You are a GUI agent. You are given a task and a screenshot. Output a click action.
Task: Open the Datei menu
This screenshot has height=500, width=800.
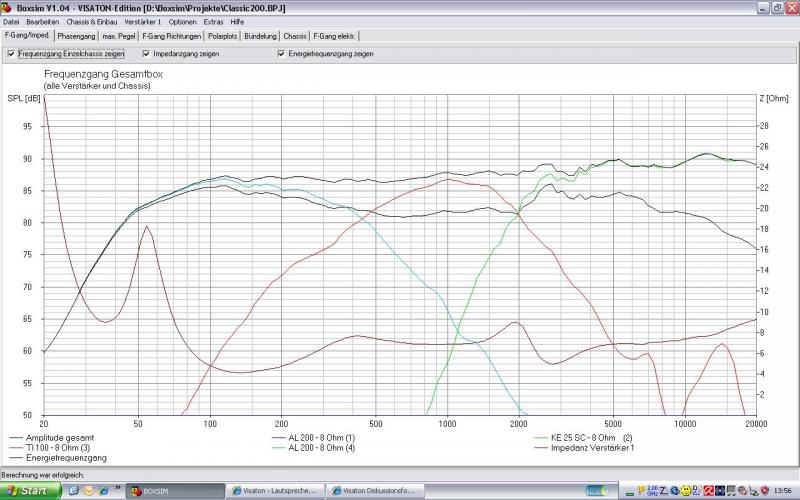(x=11, y=21)
